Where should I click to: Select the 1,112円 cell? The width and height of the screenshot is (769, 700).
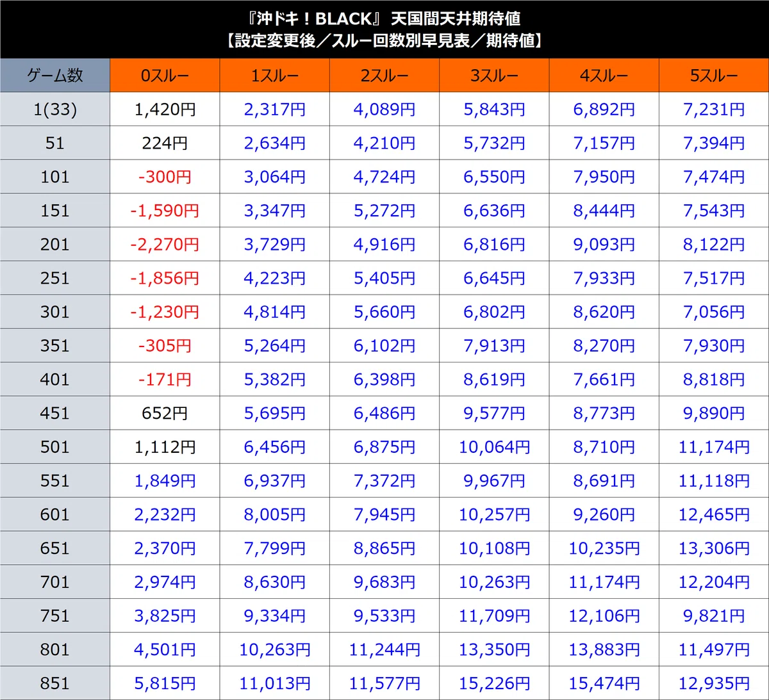click(x=165, y=447)
